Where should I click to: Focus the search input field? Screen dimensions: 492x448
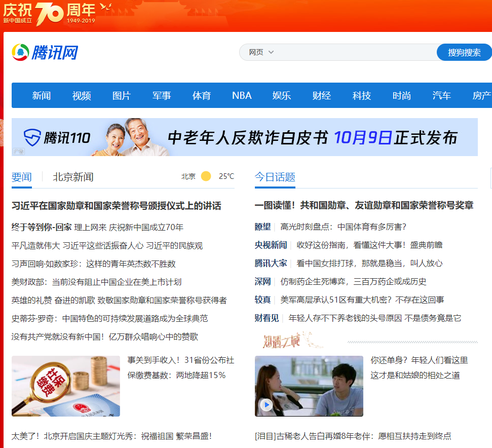[x=355, y=52]
